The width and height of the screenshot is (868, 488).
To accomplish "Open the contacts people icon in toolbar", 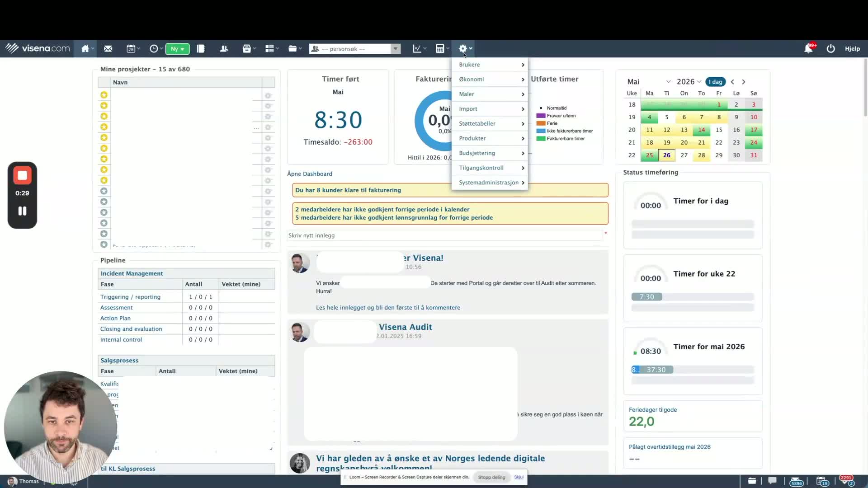I will [224, 49].
